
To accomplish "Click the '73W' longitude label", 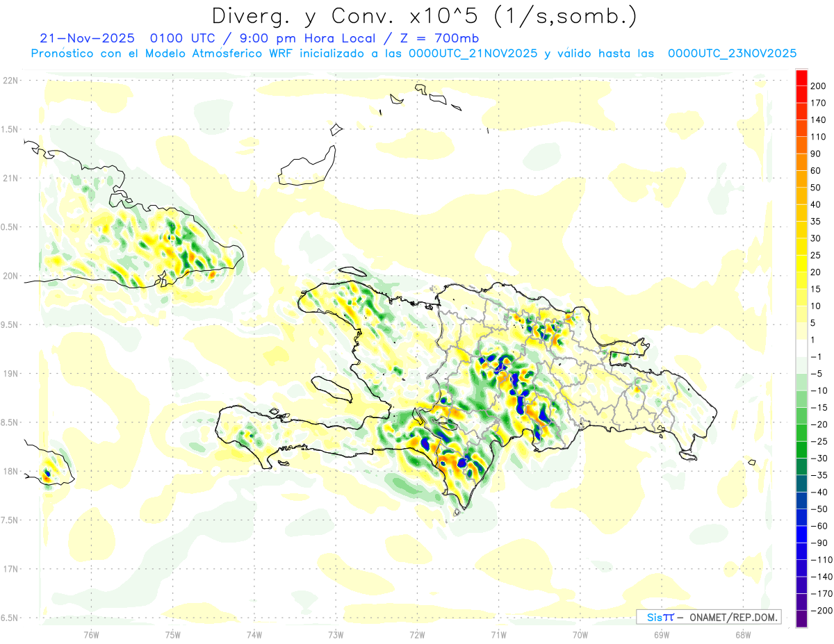I will (336, 634).
